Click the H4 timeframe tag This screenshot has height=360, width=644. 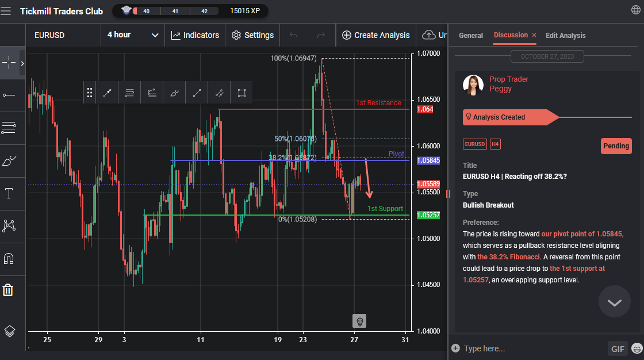[x=495, y=144]
